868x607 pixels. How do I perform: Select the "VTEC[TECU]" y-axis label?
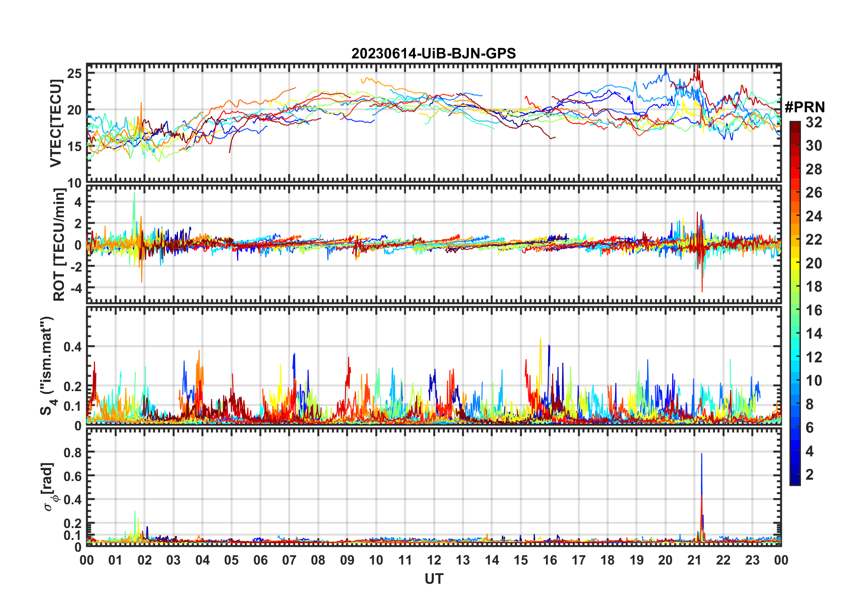click(56, 123)
